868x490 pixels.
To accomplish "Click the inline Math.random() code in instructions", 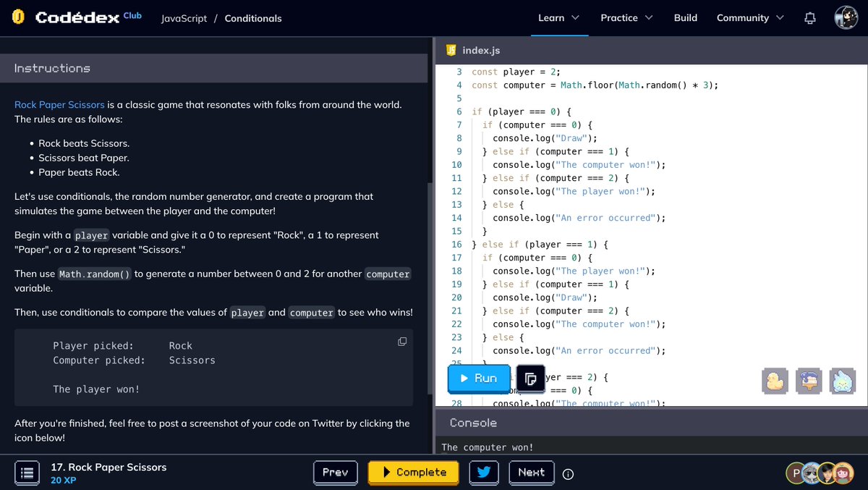I will 95,274.
